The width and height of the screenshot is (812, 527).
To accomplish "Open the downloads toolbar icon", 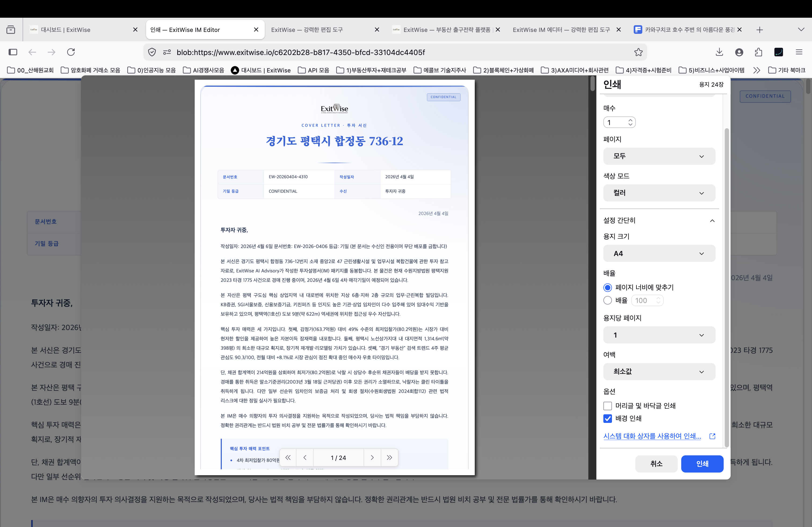I will (x=719, y=52).
